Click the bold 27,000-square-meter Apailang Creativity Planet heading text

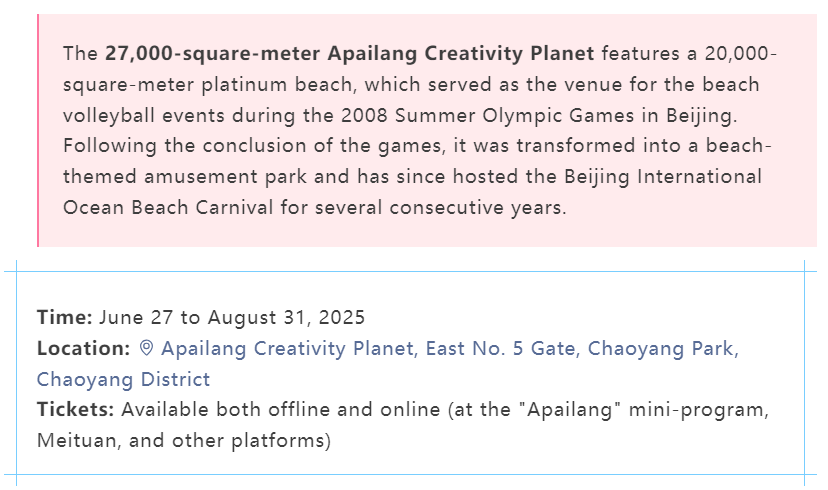(350, 53)
